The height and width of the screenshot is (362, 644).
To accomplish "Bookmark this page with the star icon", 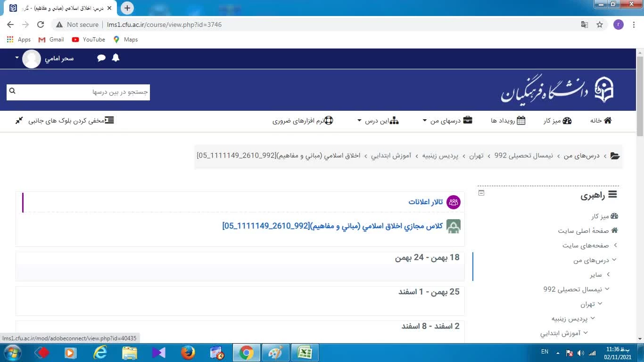I will 600,25.
